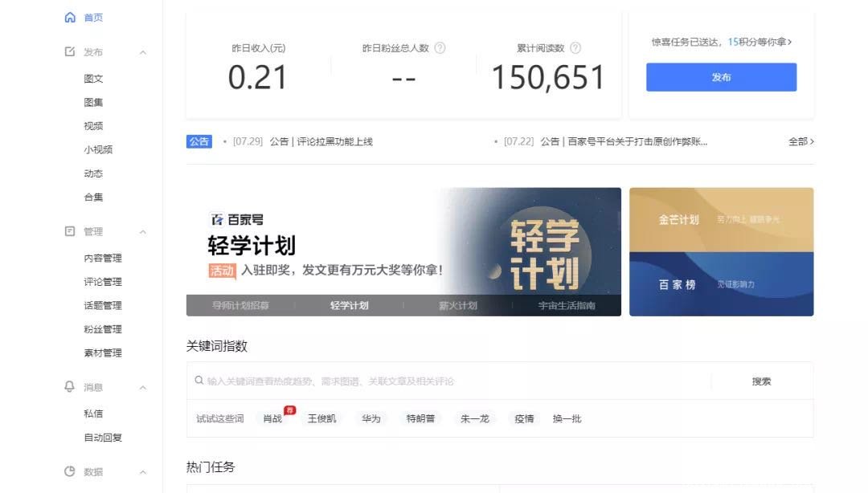Open 动态 in the sidebar
This screenshot has height=493, width=868.
pyautogui.click(x=93, y=173)
